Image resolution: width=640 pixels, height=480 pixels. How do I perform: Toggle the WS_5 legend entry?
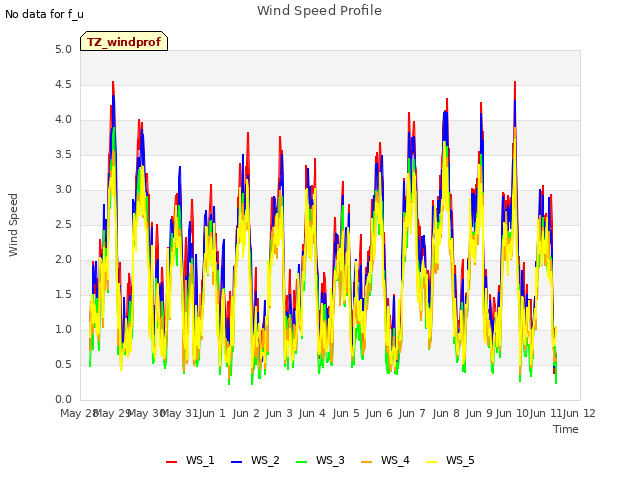[450, 460]
